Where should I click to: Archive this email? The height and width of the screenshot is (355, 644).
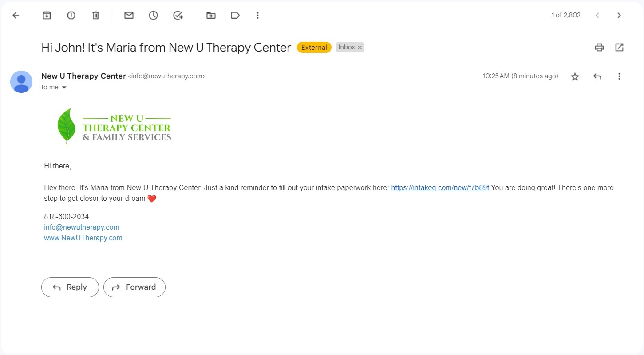pos(47,16)
